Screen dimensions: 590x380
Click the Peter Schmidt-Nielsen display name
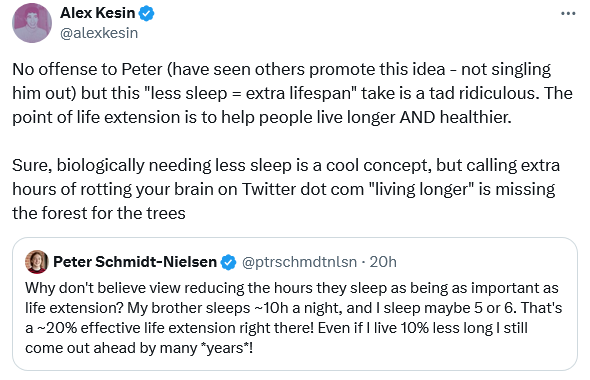click(x=135, y=262)
